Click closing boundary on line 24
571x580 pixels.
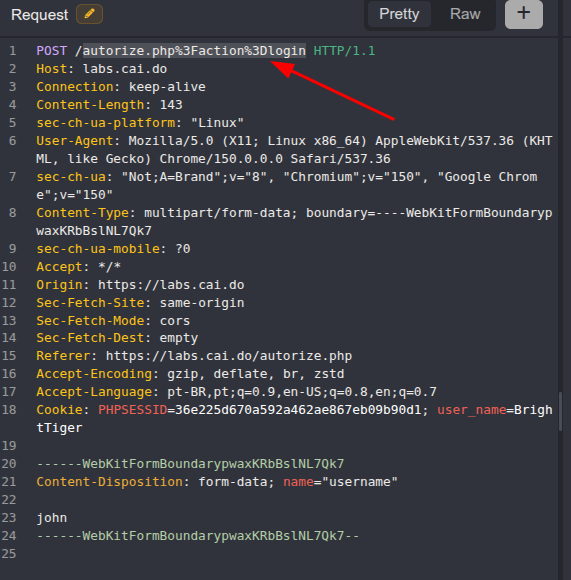coord(198,536)
